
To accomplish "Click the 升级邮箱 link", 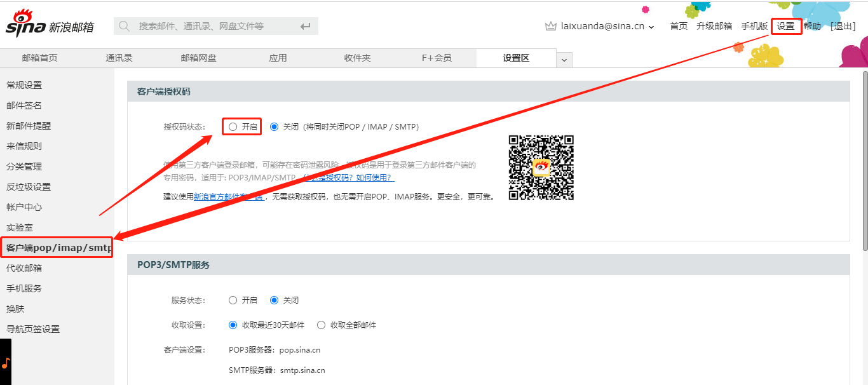I will pos(714,26).
